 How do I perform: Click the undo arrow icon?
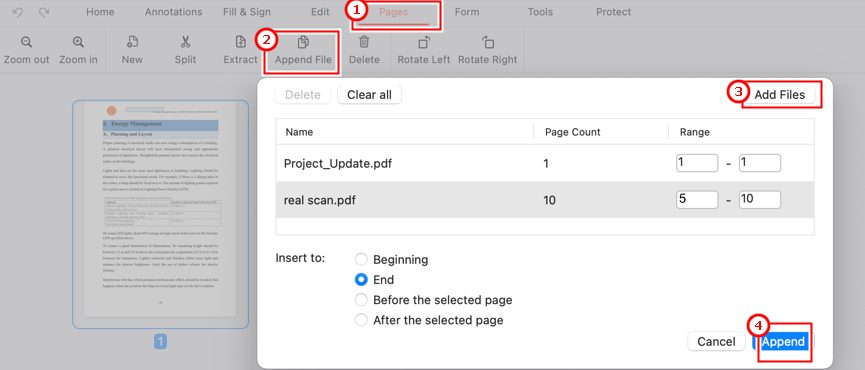pyautogui.click(x=18, y=12)
